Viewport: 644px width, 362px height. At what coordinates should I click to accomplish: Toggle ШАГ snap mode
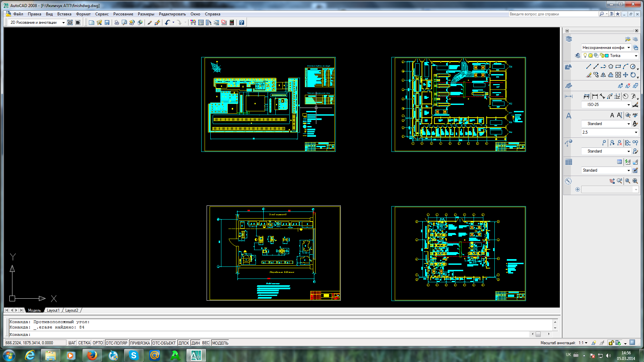point(72,343)
